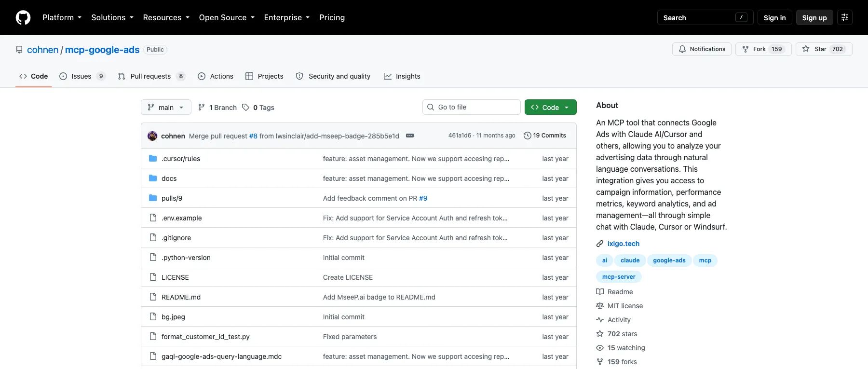The image size is (868, 369).
Task: Click the commit message ellipsis expander icon
Action: click(410, 136)
